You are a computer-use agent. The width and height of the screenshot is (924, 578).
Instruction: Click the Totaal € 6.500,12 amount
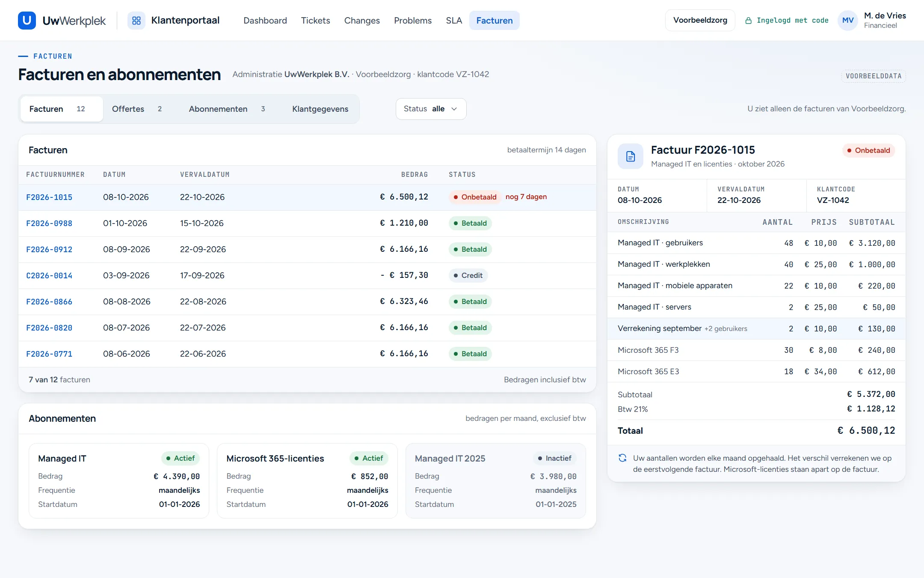click(x=866, y=430)
